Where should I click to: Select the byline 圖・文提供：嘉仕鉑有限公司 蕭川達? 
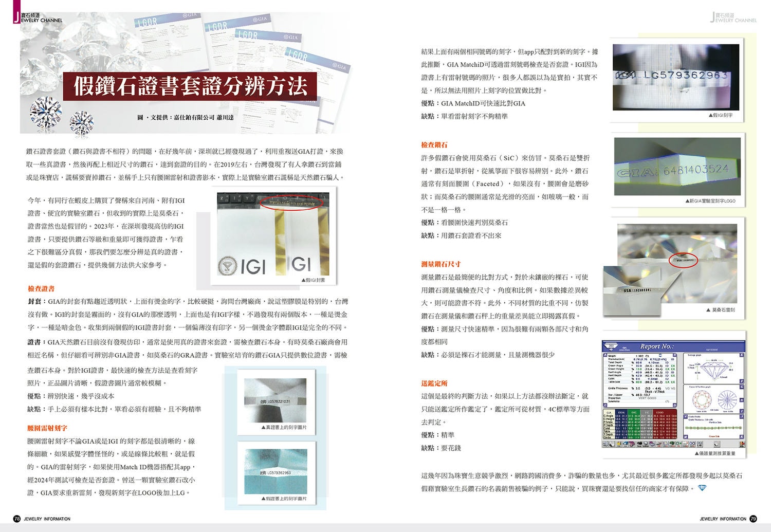coord(186,118)
